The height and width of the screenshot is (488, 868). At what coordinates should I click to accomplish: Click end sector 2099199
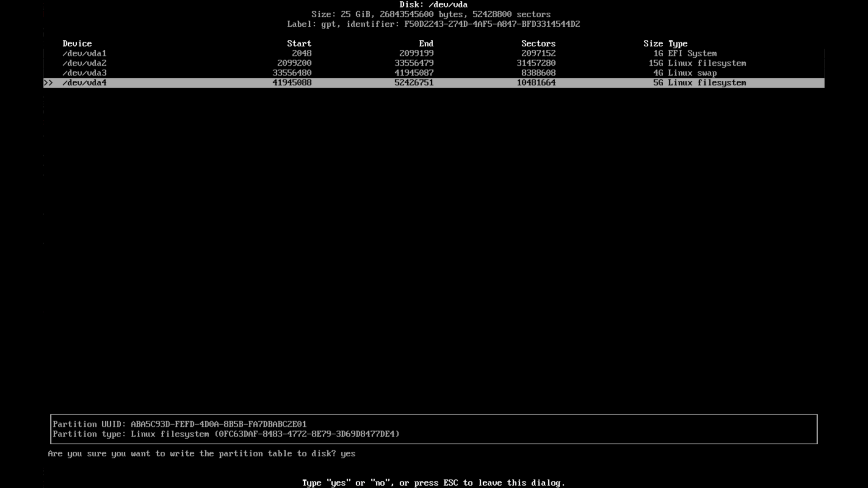(x=416, y=53)
